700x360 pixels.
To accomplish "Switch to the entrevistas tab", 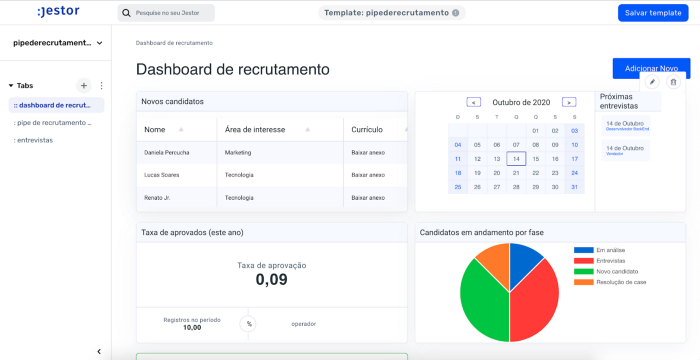I will pos(33,140).
